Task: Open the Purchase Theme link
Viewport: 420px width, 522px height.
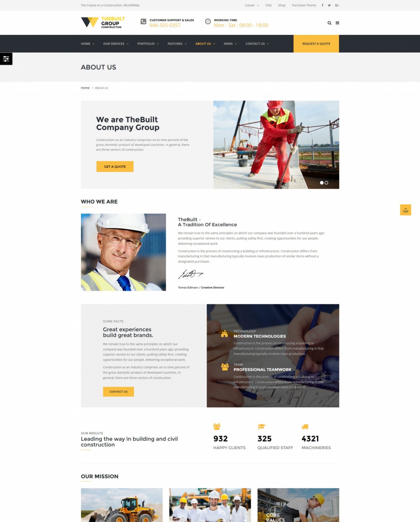Action: click(x=304, y=5)
